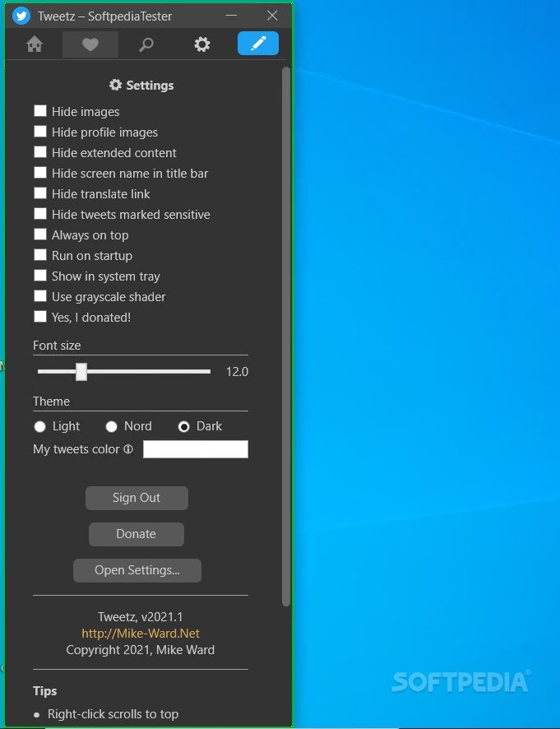The image size is (560, 729).
Task: Toggle Hide profile images
Action: coord(40,132)
